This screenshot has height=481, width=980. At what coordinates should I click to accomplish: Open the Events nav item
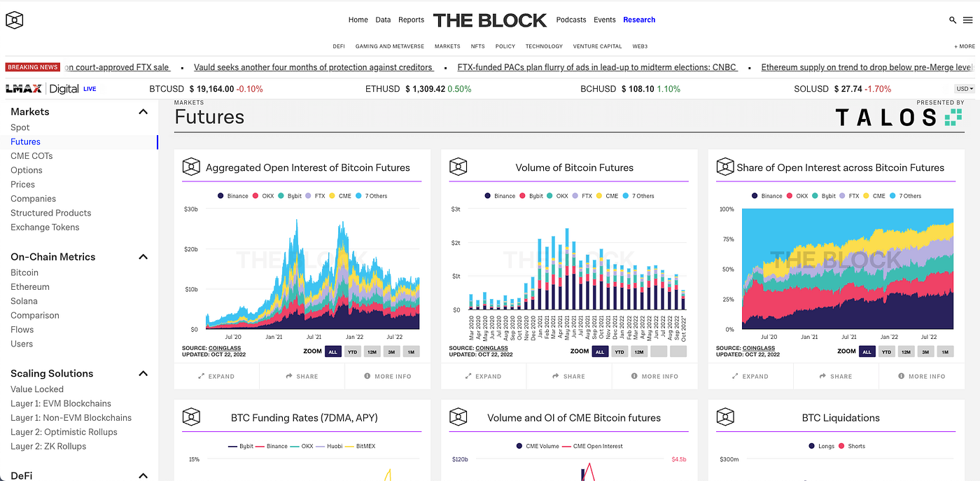tap(605, 20)
